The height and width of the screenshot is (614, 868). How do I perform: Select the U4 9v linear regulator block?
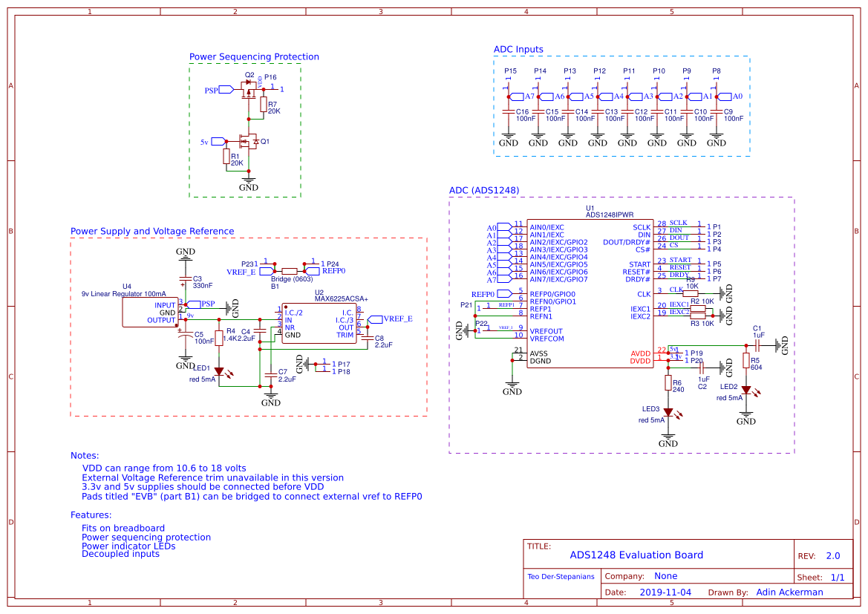coord(151,313)
